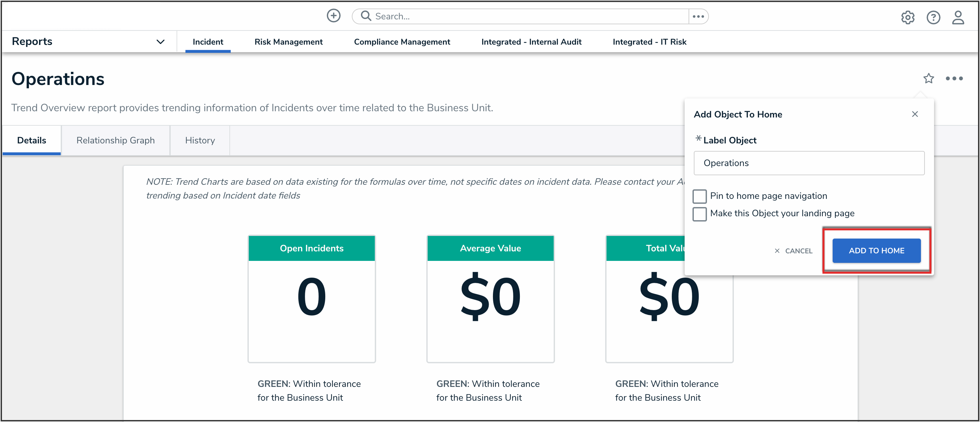This screenshot has width=980, height=422.
Task: Select the Integrated - Internal Audit tab
Action: 531,42
